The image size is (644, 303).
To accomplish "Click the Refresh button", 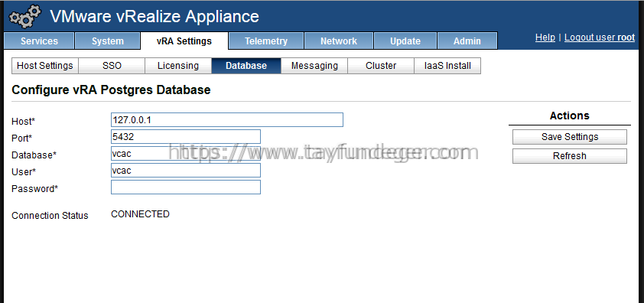I will [570, 156].
